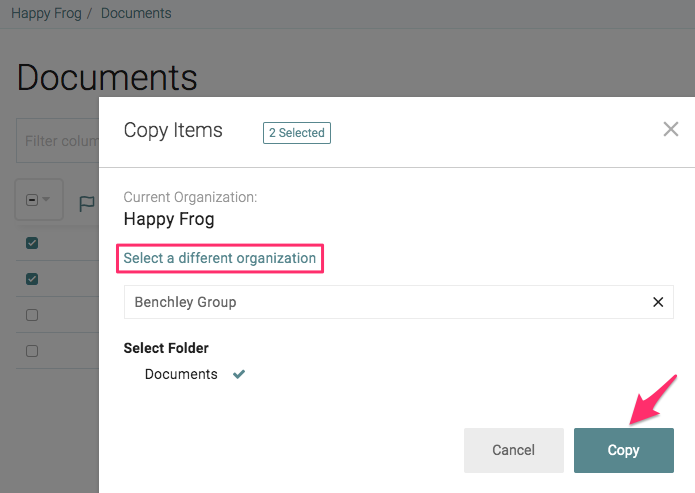The width and height of the screenshot is (695, 493).
Task: Go to Happy Frog breadcrumb
Action: (44, 14)
